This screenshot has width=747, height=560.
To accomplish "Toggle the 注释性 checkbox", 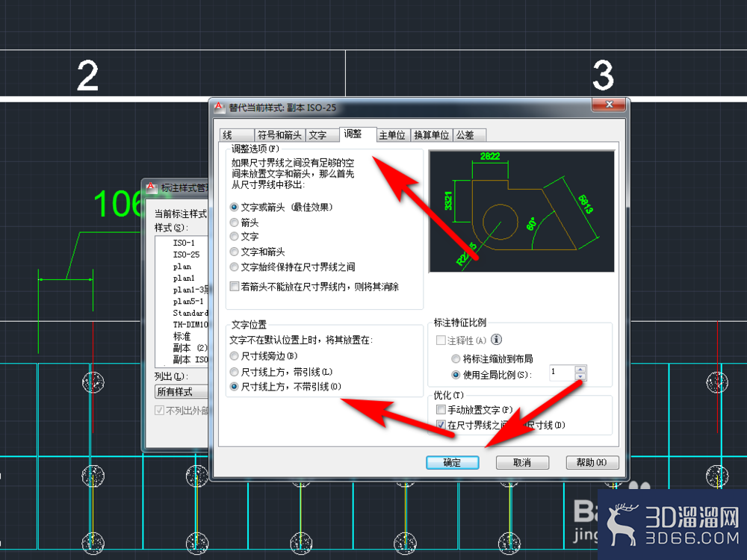I will coord(441,340).
